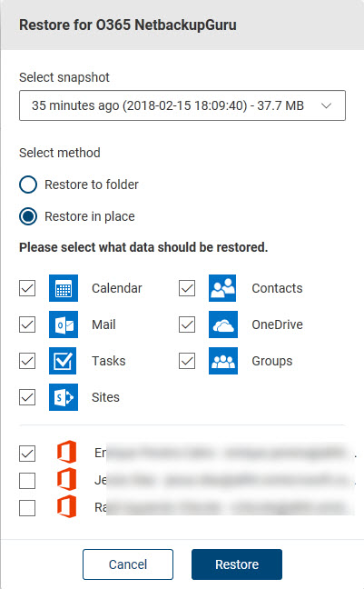Click the Tasks checkmark icon
This screenshot has height=589, width=364.
pyautogui.click(x=63, y=361)
